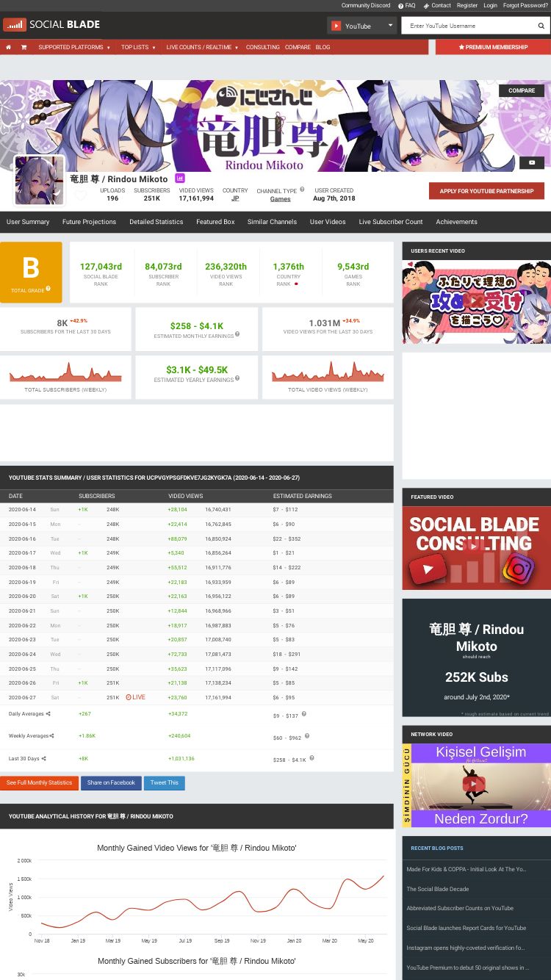This screenshot has width=551, height=980.
Task: Click the red LIVE indicator
Action: click(x=135, y=697)
